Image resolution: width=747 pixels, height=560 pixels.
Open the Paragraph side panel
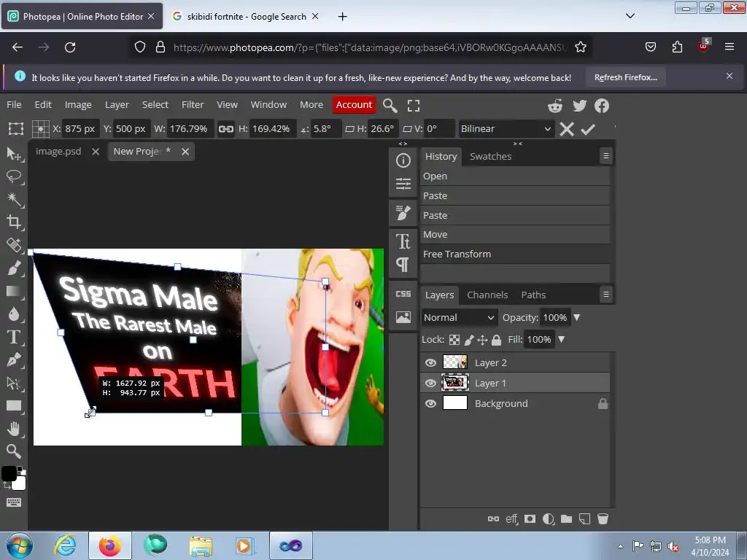tap(403, 264)
